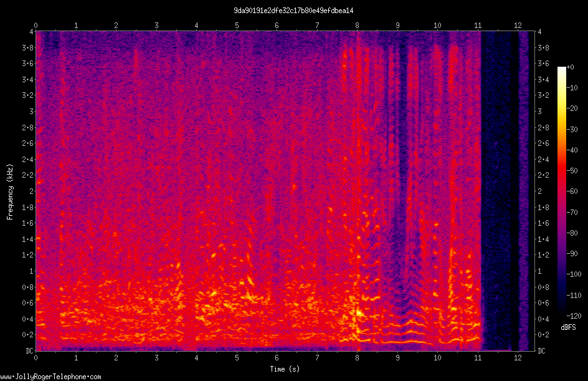Click the '-70' color scale label
Screen dimensions: 588x381
pyautogui.click(x=572, y=213)
